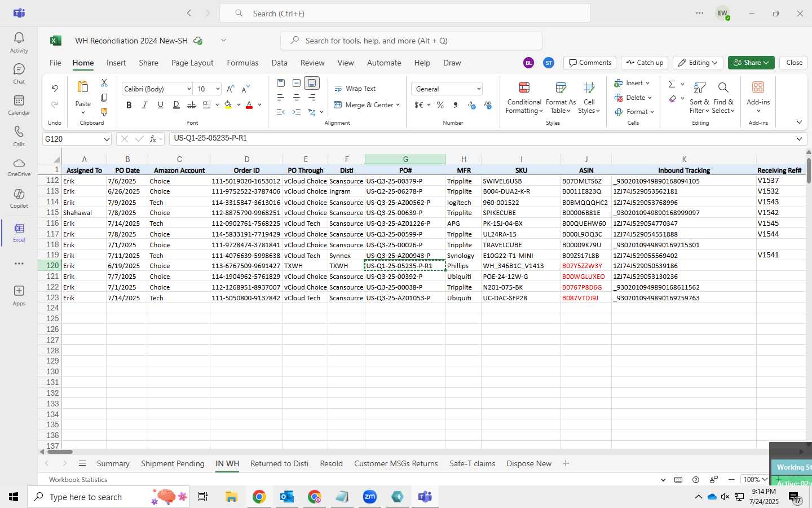This screenshot has height=508, width=812.
Task: Open the zoom level 100% dropdown
Action: click(x=755, y=480)
